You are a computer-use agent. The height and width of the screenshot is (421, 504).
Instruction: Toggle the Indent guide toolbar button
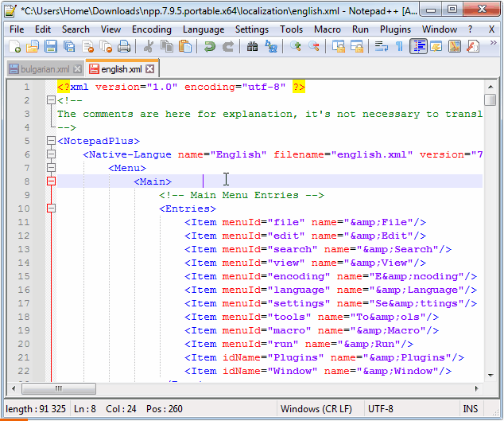coord(418,47)
